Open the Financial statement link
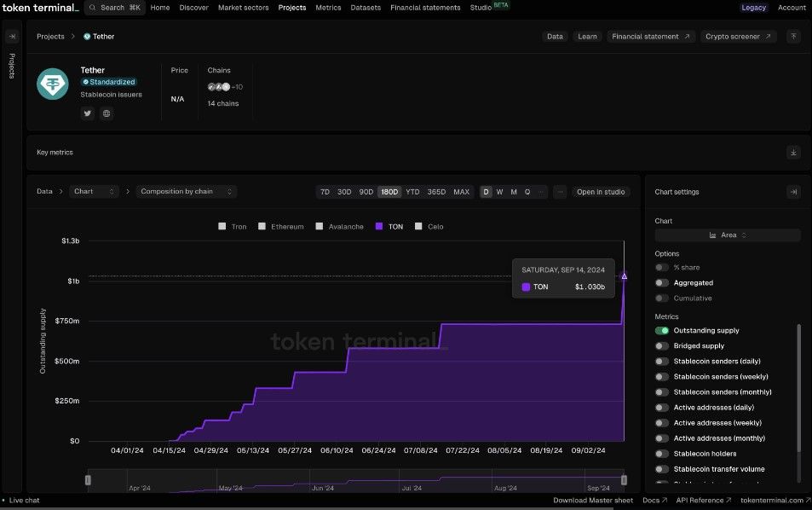Viewport: 812px width, 510px height. coord(650,37)
